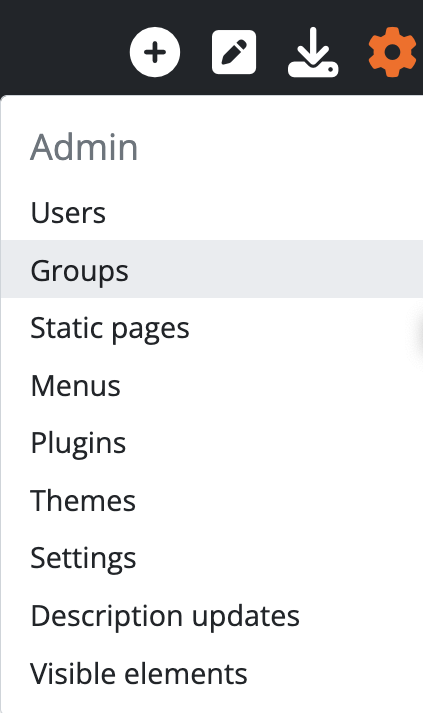Open import using the tray-arrow icon
The image size is (423, 713).
point(313,52)
